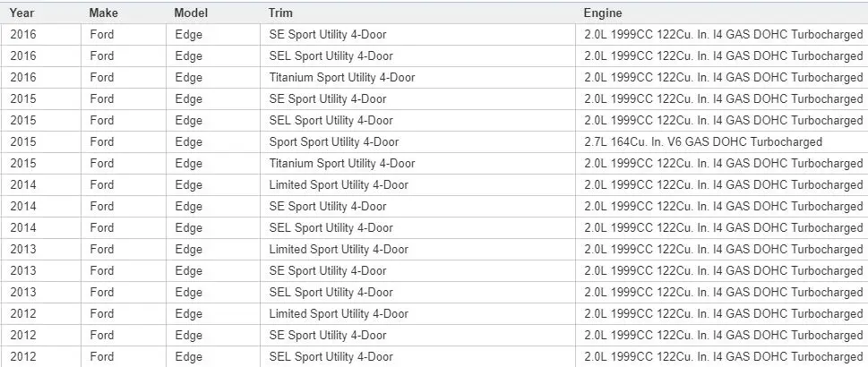Click 2016 Titanium Sport Utility 4-Door cell

click(342, 78)
